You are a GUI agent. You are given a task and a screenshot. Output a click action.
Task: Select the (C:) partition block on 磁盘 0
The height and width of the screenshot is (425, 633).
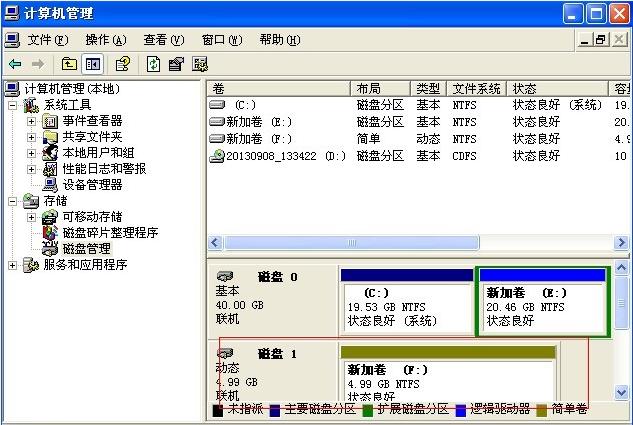coord(407,301)
